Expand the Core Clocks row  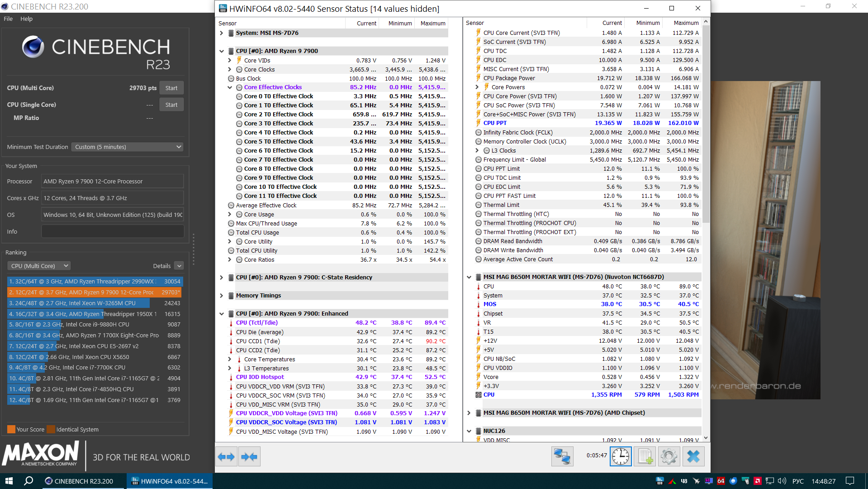(229, 69)
